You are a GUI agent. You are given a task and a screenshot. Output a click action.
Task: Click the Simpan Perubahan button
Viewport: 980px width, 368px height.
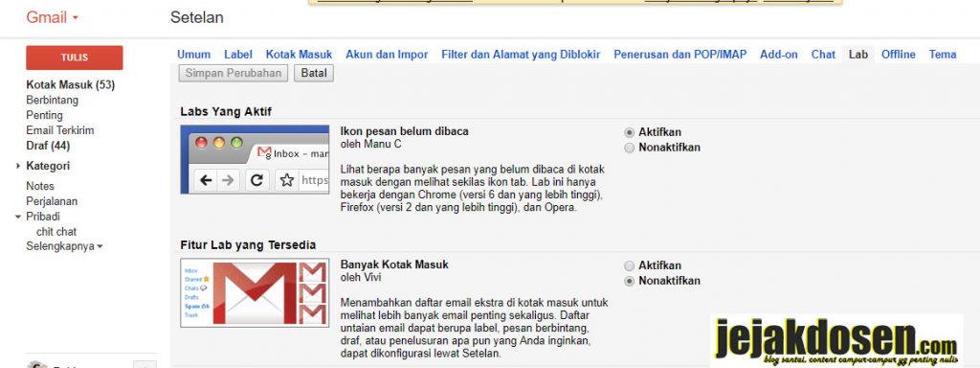point(234,73)
